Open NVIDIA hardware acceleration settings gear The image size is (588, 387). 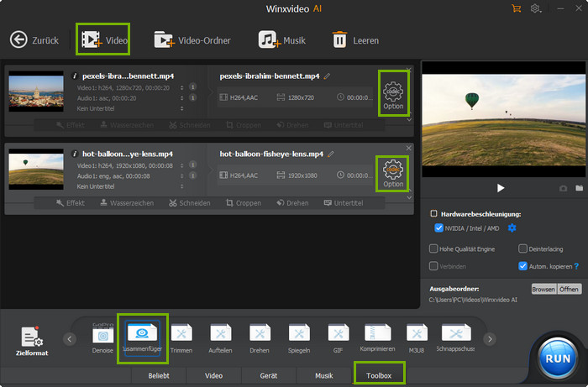[x=512, y=228]
